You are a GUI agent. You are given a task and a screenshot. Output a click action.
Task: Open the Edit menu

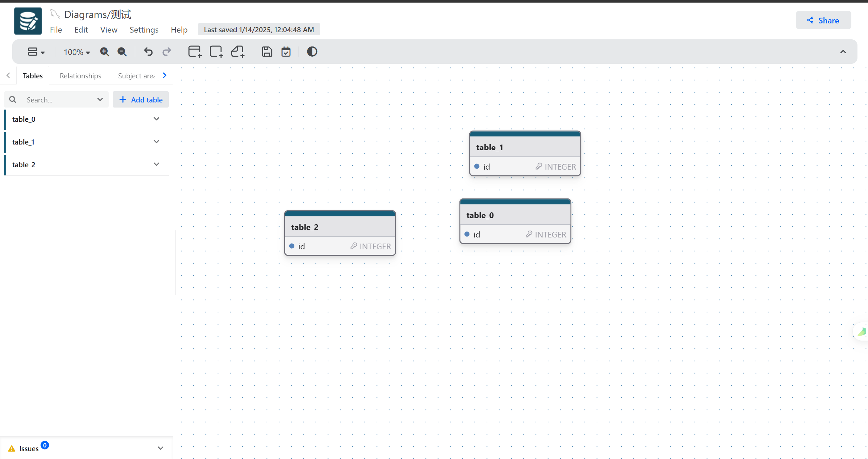[81, 30]
